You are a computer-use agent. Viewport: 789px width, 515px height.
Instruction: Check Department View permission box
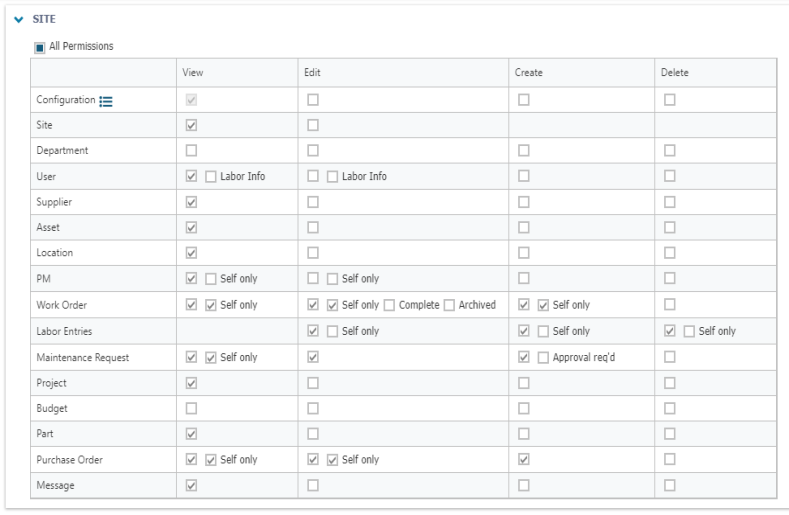pyautogui.click(x=191, y=151)
